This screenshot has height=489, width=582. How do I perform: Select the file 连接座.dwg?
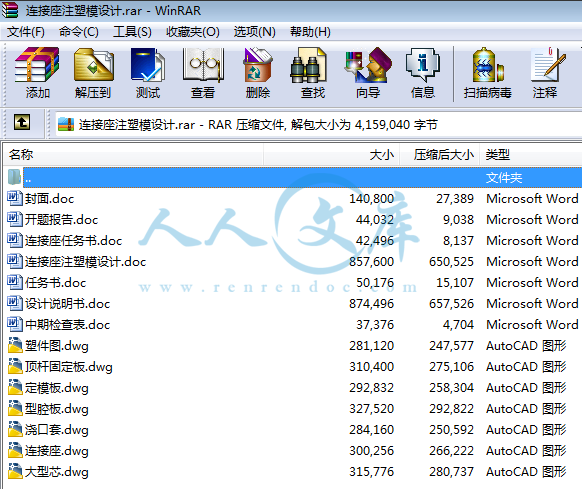click(57, 451)
